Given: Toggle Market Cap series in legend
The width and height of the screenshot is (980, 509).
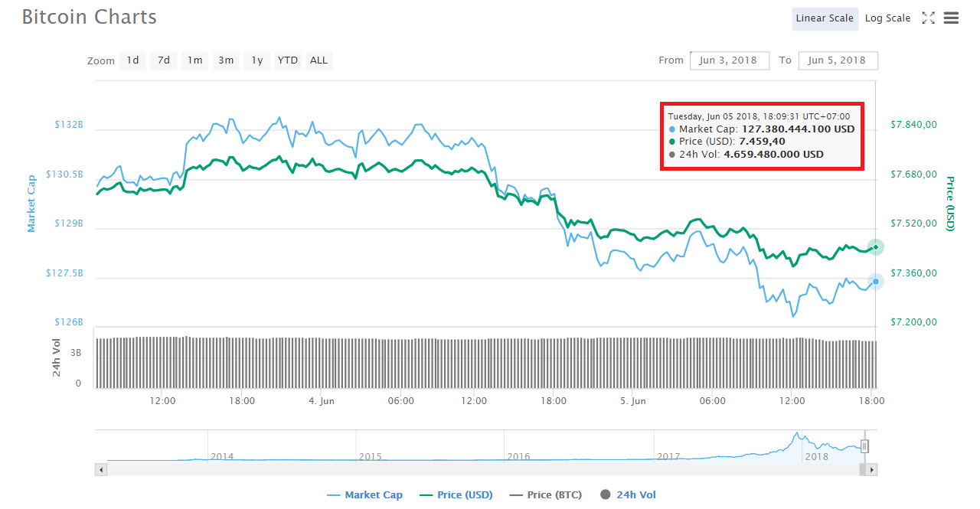Looking at the screenshot, I should 364,495.
